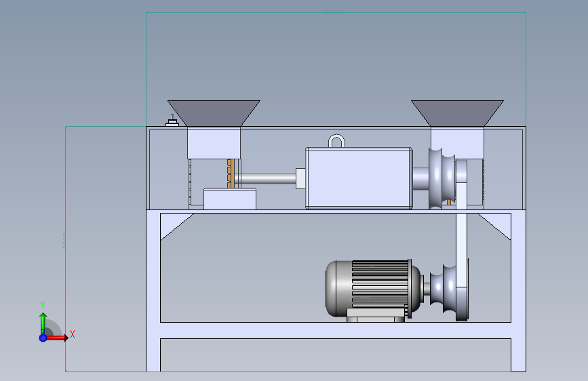Viewport: 588px width, 381px height.
Task: Select the left leg of the frame
Action: 153,291
